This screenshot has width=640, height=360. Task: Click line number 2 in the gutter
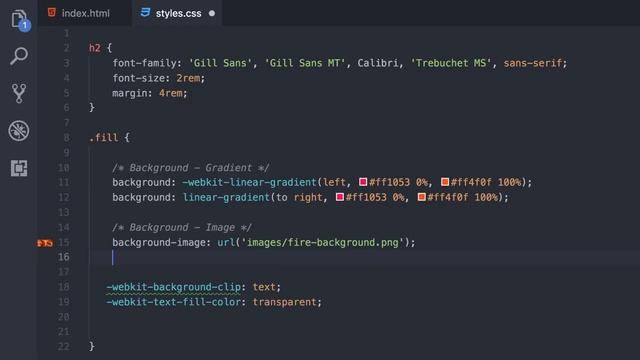click(x=67, y=48)
